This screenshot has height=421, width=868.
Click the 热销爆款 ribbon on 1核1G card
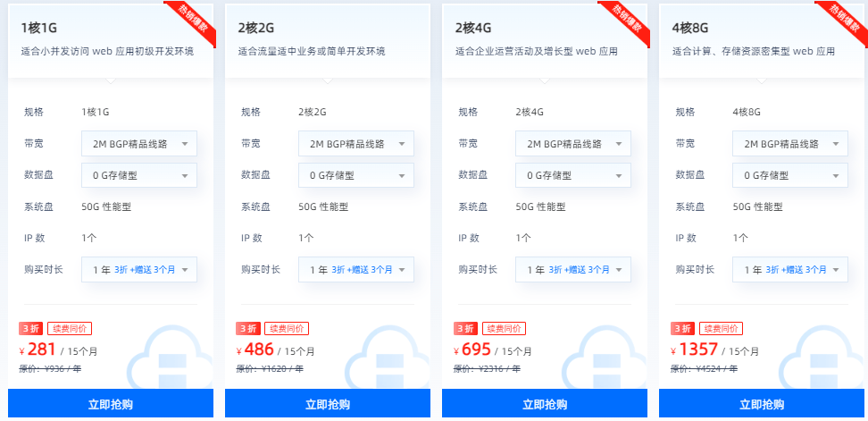point(191,22)
